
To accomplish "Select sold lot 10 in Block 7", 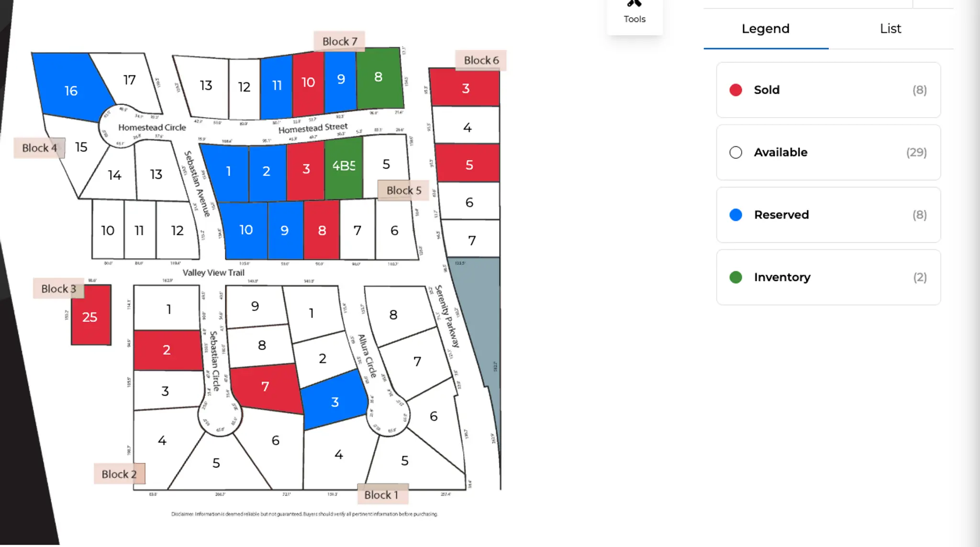I will coord(308,83).
